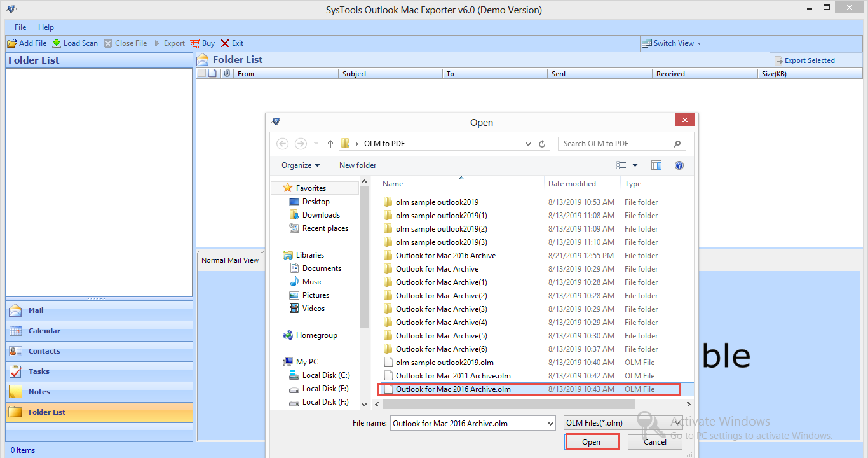
Task: Select Local Disk (E:) drive
Action: (325, 389)
